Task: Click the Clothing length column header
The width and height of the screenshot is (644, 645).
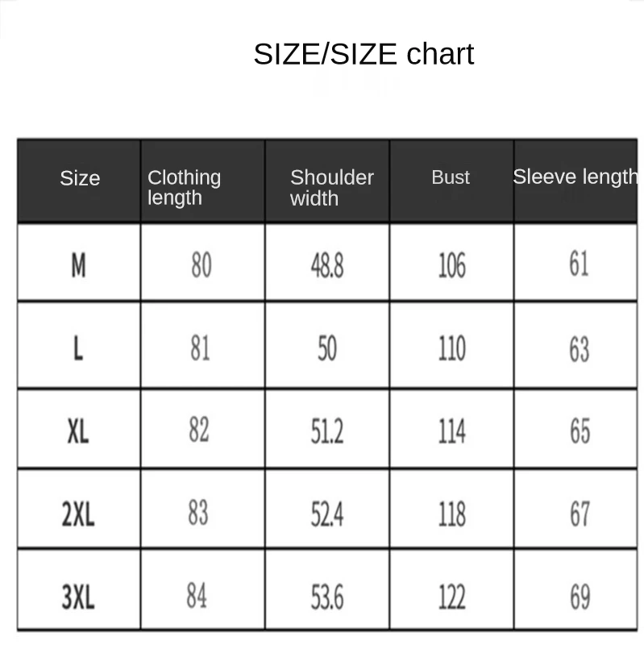Action: tap(184, 187)
